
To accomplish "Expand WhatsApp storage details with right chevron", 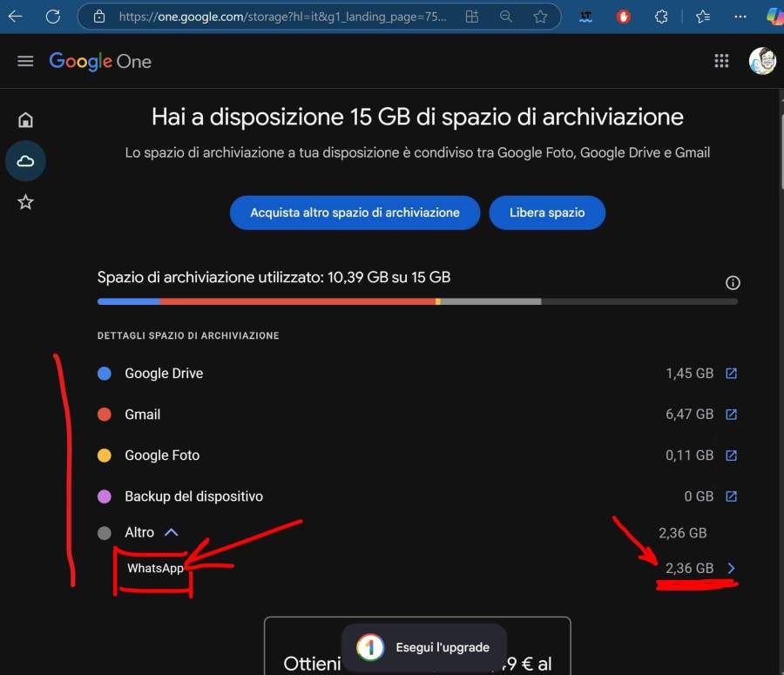I will (731, 569).
